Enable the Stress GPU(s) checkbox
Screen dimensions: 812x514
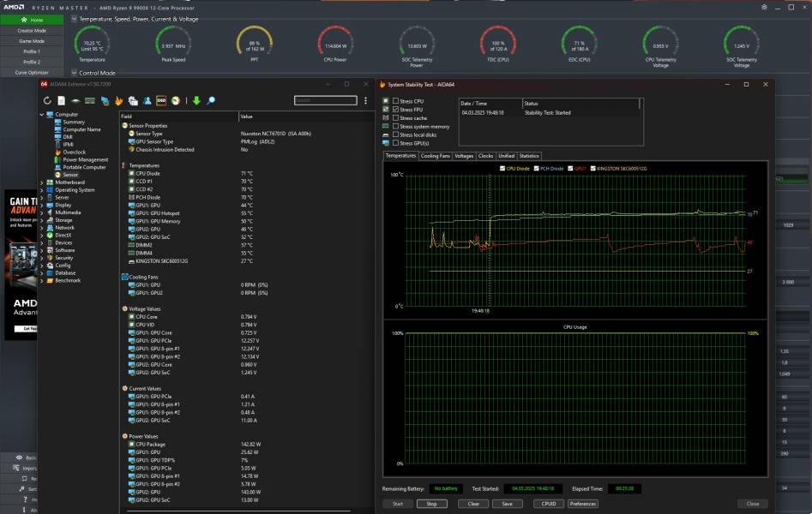[x=395, y=142]
